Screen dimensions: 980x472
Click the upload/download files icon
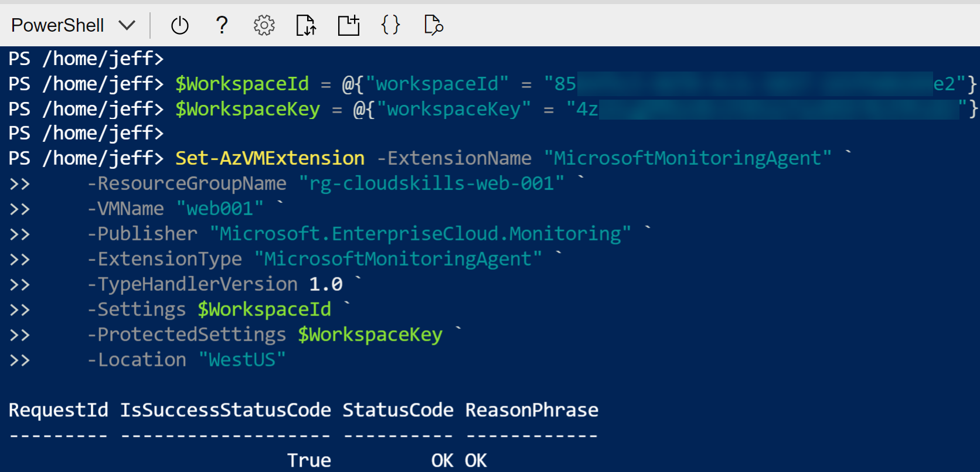coord(306,25)
